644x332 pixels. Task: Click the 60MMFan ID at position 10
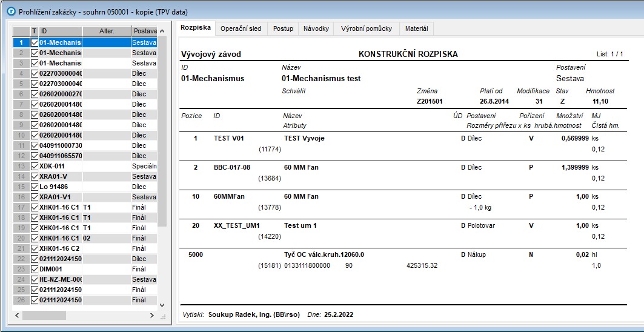pyautogui.click(x=229, y=196)
